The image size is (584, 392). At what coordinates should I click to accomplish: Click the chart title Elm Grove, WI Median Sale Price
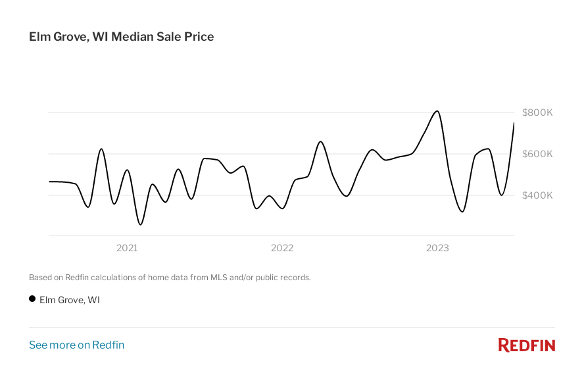[122, 37]
